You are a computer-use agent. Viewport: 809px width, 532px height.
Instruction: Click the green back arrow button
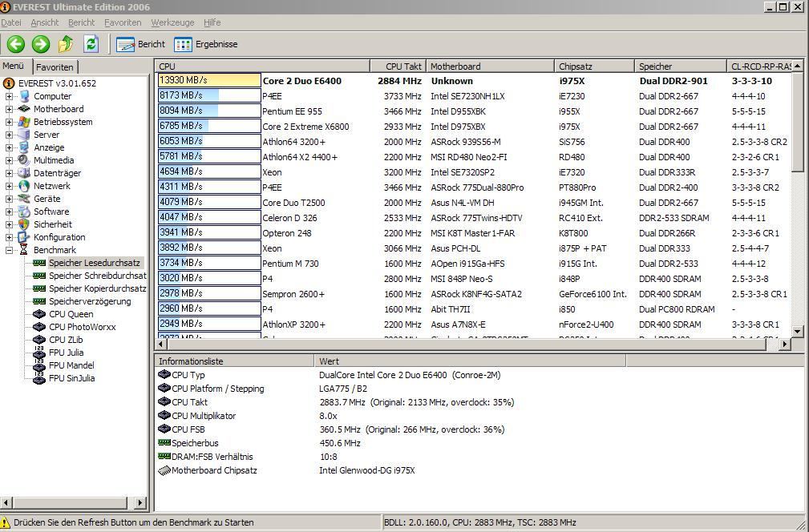click(x=15, y=44)
